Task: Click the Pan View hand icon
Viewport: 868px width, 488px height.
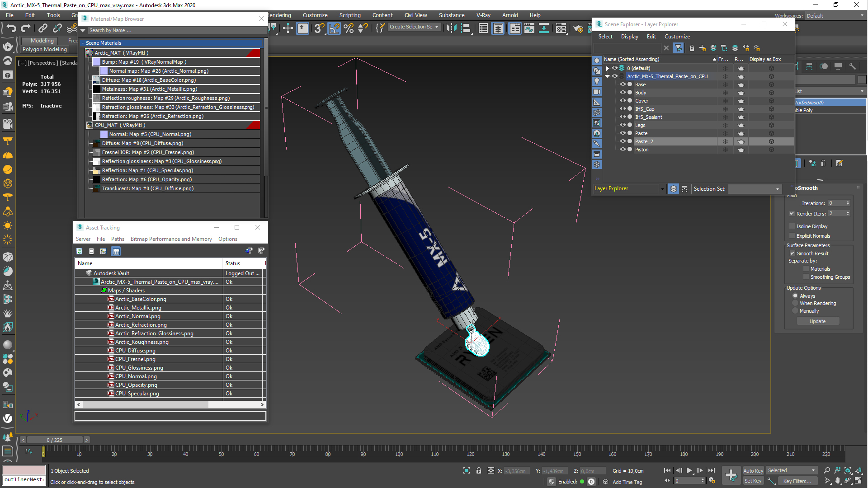Action: 837,481
